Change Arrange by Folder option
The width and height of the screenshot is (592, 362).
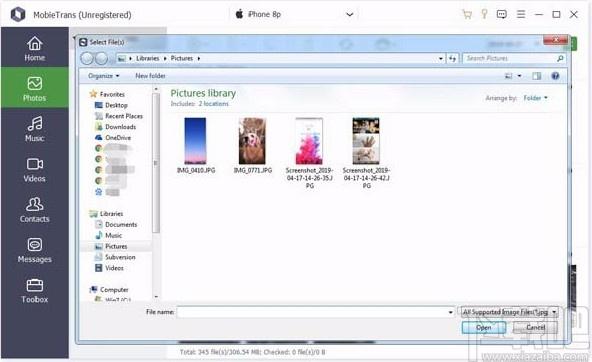click(x=535, y=98)
